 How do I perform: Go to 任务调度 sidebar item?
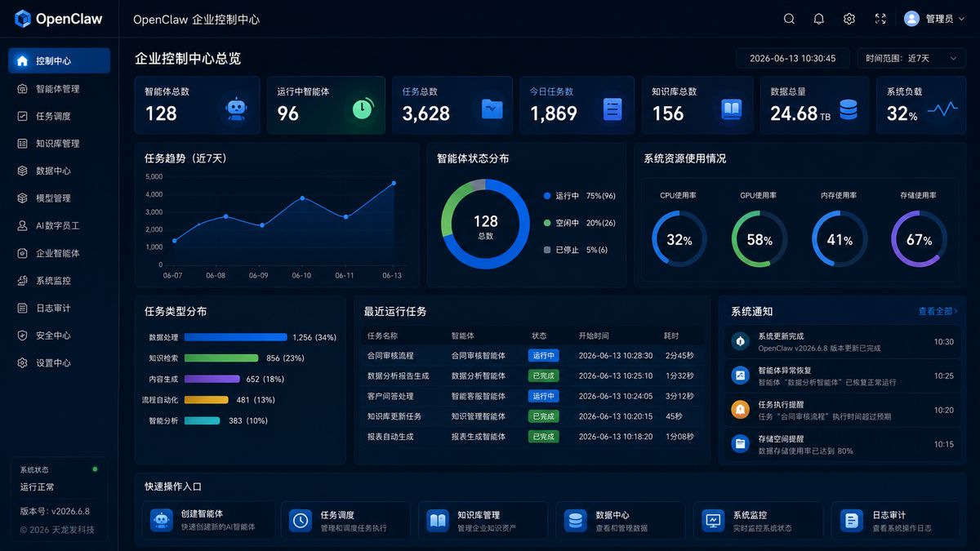60,116
